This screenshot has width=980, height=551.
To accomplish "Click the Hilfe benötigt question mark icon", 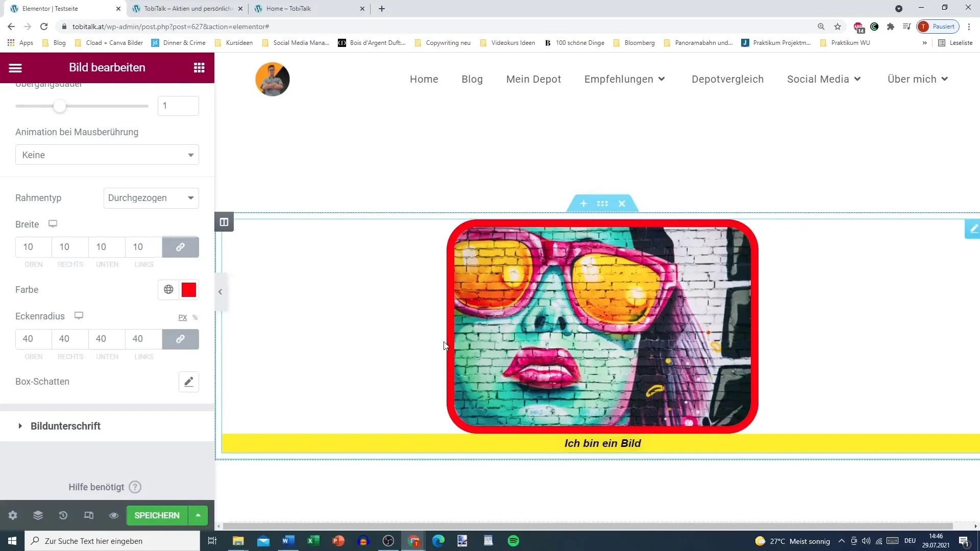I will click(x=135, y=487).
